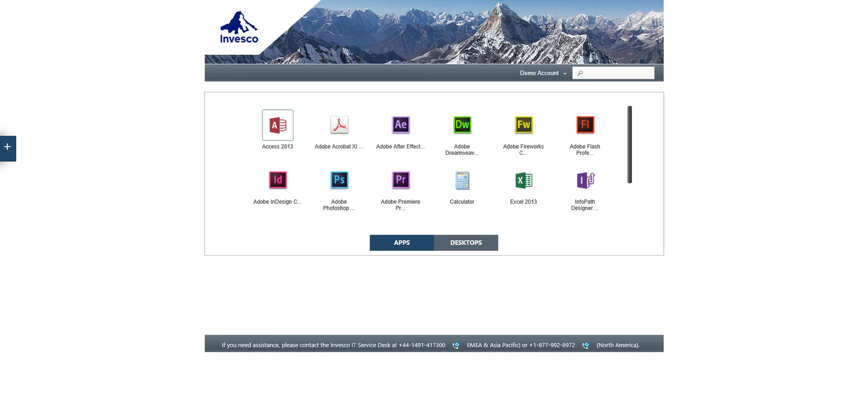
Task: Launch Adobe After Effects icon
Action: coord(400,125)
